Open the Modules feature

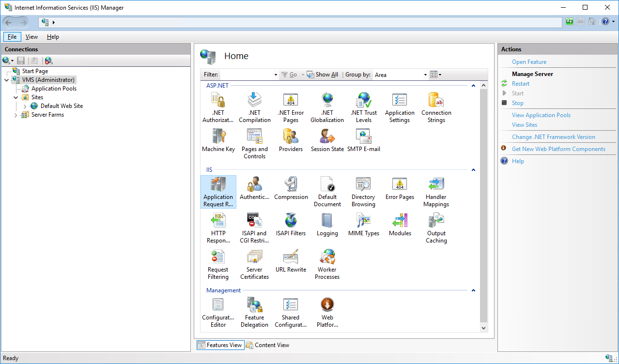400,224
